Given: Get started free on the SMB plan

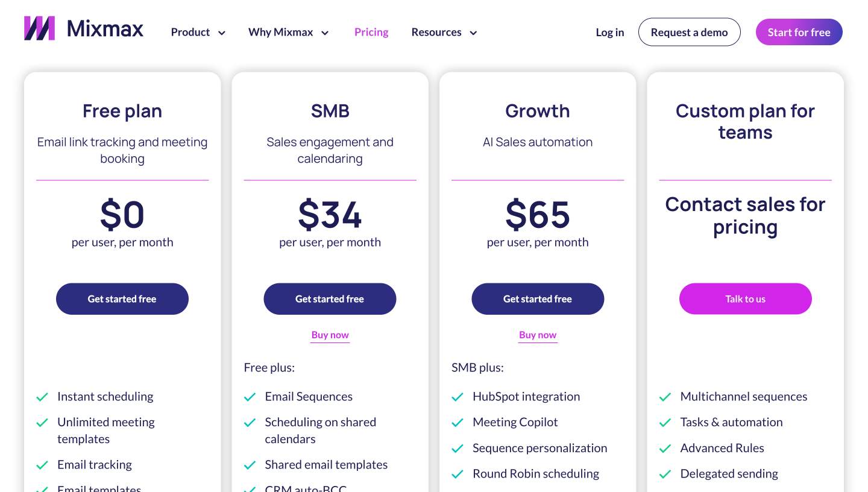Looking at the screenshot, I should pos(330,298).
